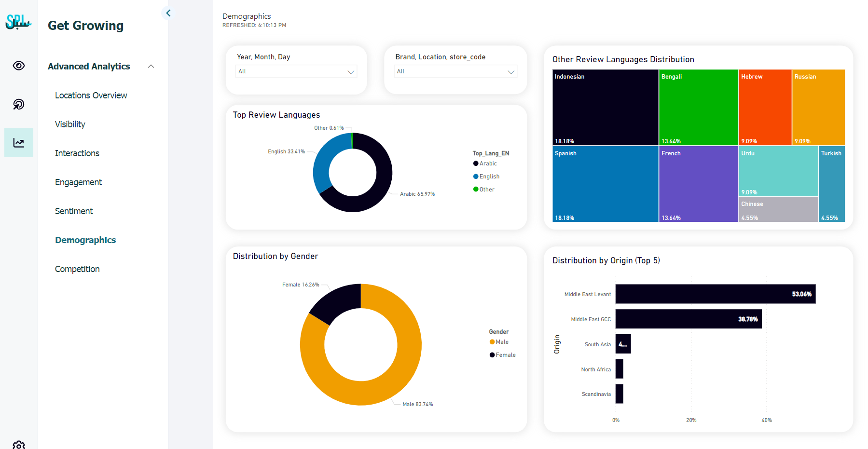Collapse sidebar with the left arrow icon
Viewport: 868px width, 449px height.
point(168,13)
